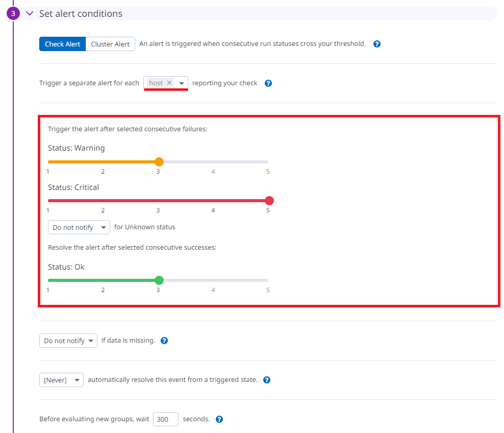
Task: Click the 300 seconds input field
Action: (166, 419)
